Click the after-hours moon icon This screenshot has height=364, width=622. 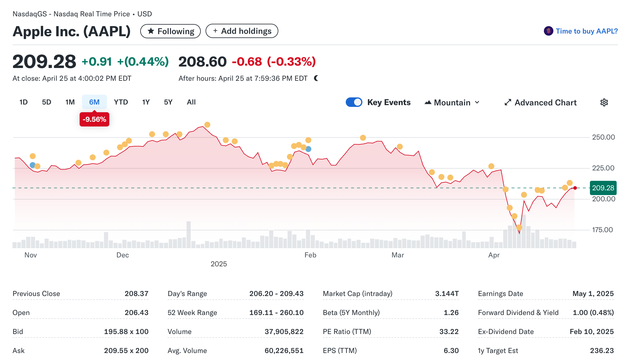point(316,78)
